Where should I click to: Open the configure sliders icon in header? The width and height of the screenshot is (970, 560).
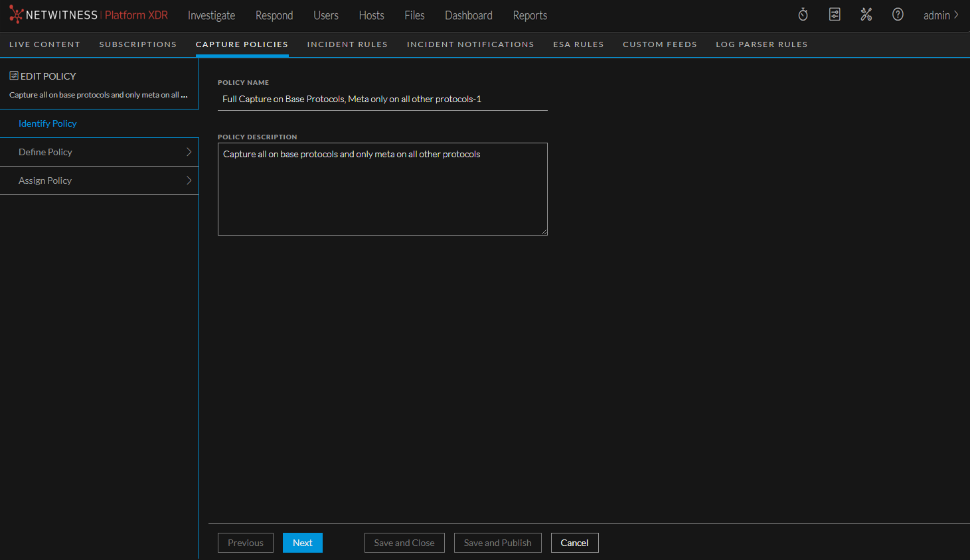835,15
